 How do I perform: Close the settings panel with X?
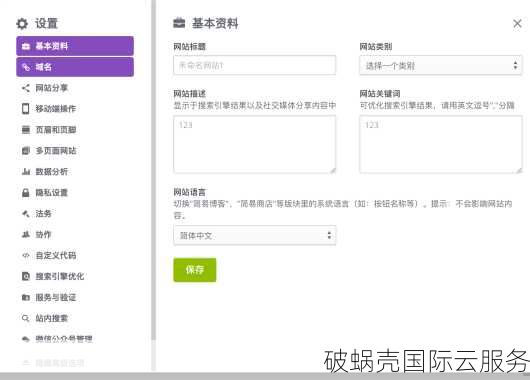(x=517, y=24)
